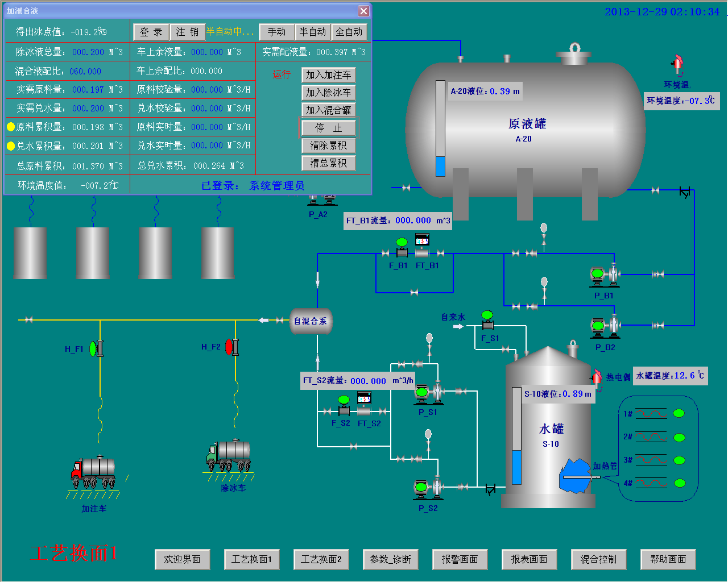Open the 报警画面 screen

(460, 559)
